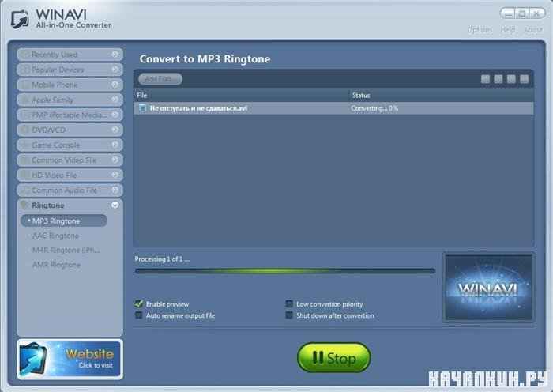Image resolution: width=553 pixels, height=392 pixels.
Task: Click the Ringtone category icon
Action: [24, 205]
